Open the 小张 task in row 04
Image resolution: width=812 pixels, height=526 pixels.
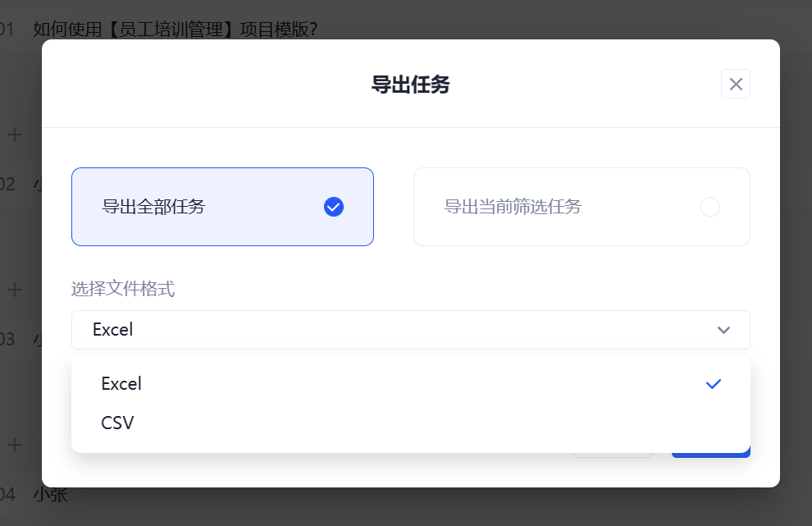click(51, 495)
